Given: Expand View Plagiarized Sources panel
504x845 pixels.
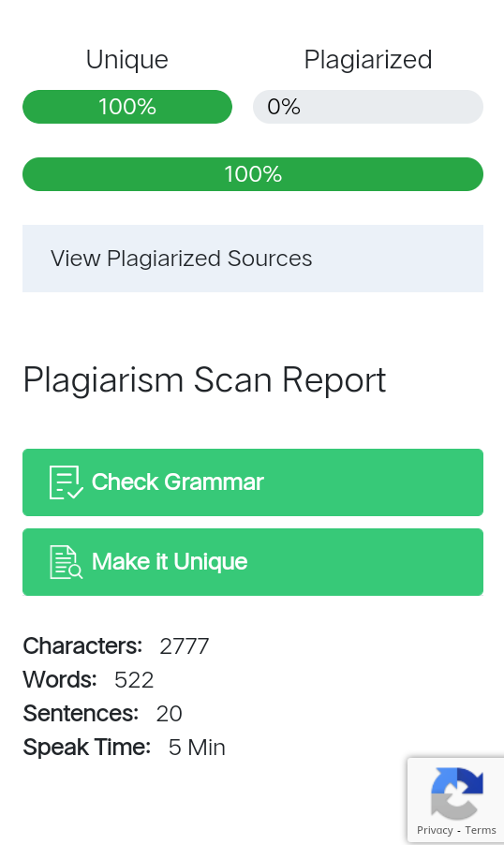Looking at the screenshot, I should (253, 259).
